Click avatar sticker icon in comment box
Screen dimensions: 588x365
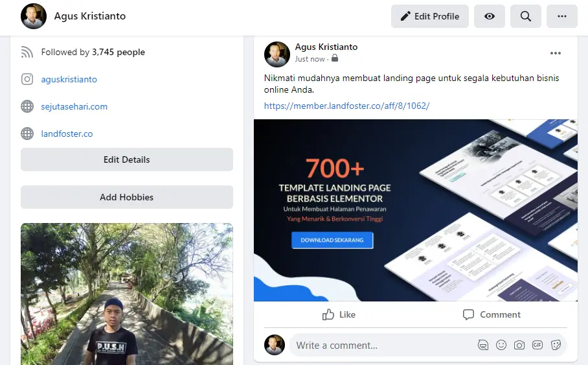tap(483, 345)
